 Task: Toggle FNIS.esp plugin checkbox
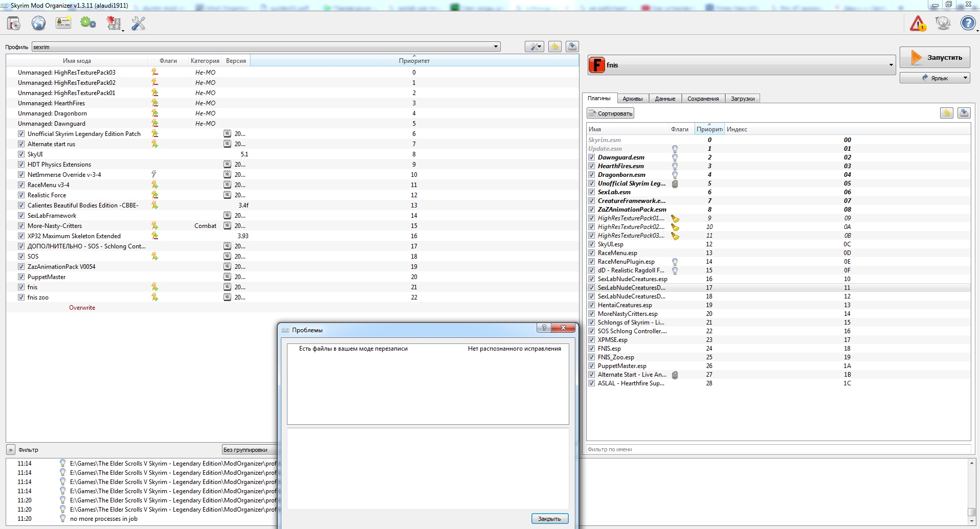pyautogui.click(x=591, y=349)
